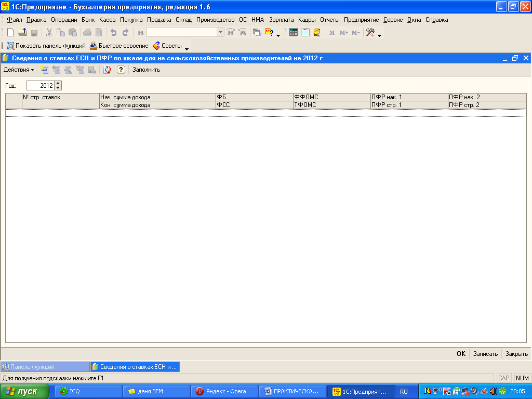Click the Find next binoculars icon
The width and height of the screenshot is (532, 399).
point(231,33)
